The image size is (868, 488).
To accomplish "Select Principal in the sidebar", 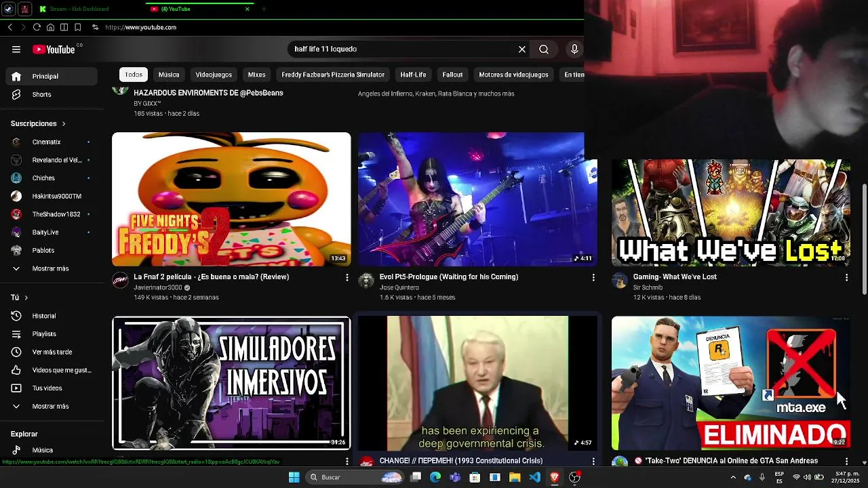I will (52, 76).
